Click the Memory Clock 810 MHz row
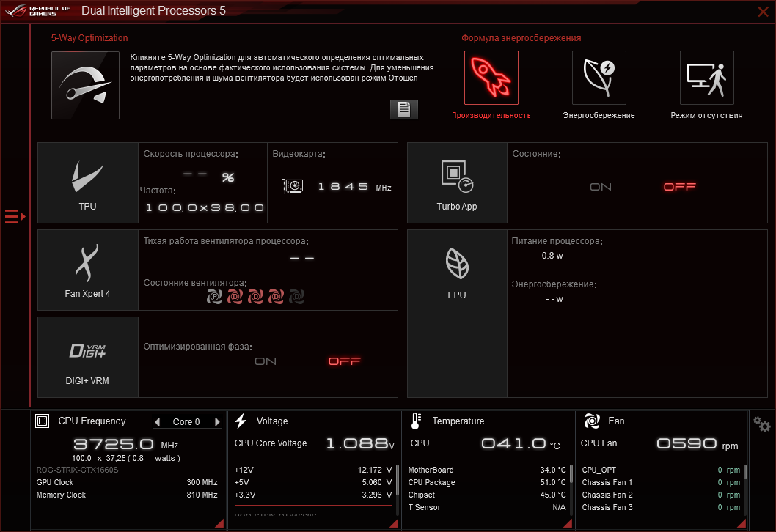The height and width of the screenshot is (532, 776). [127, 495]
